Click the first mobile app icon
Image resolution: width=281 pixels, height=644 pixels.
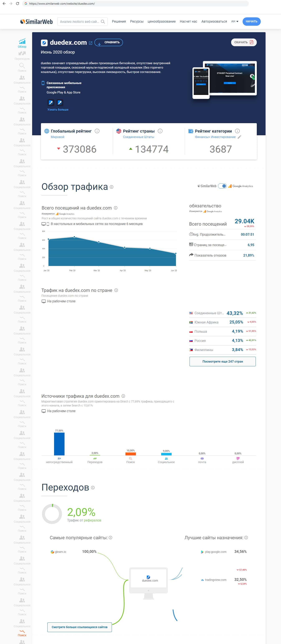51,103
